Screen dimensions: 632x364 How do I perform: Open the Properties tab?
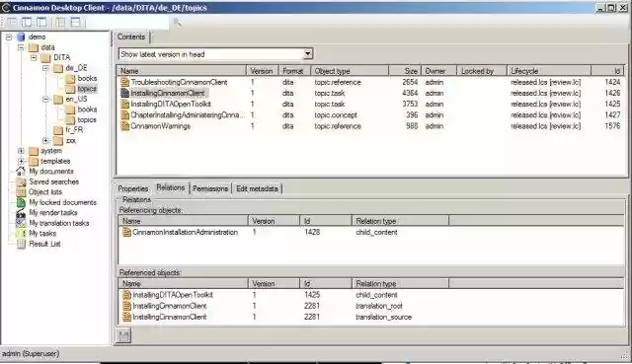coord(133,188)
